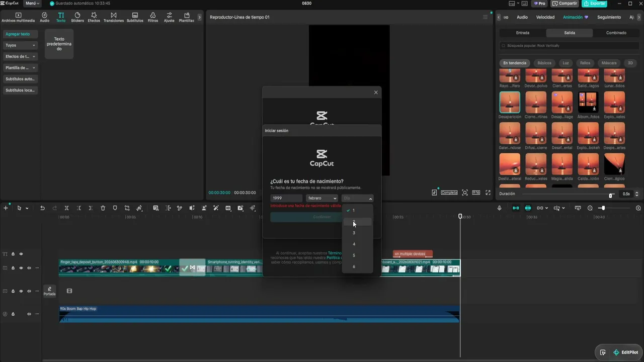Image resolution: width=644 pixels, height=362 pixels.
Task: Open the birth month dropdown showing febrero
Action: 322,198
